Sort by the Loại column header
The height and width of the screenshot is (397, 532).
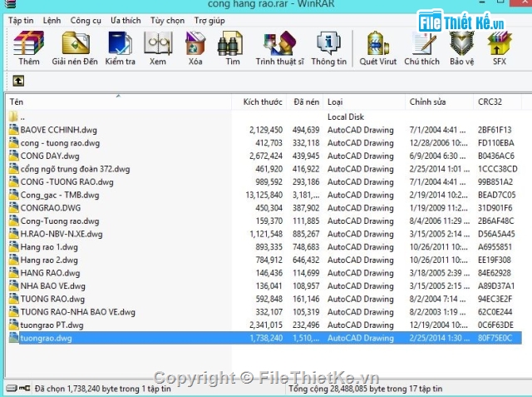[364, 102]
